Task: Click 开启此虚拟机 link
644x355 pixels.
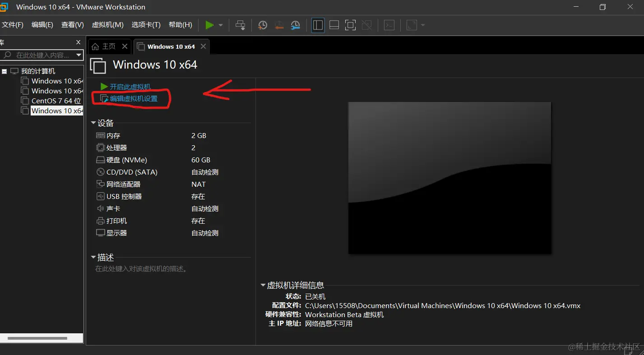Action: (x=130, y=87)
